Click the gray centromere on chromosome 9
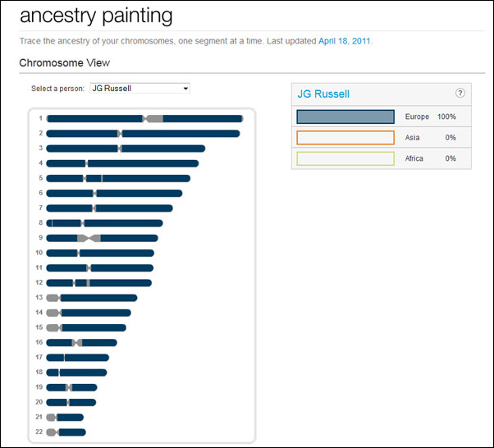The height and width of the screenshot is (448, 494). tap(89, 238)
